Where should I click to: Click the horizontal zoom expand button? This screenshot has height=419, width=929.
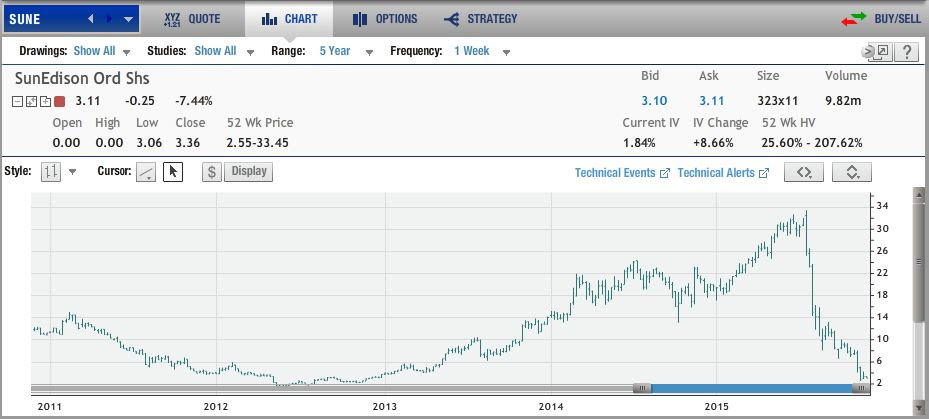click(x=804, y=172)
